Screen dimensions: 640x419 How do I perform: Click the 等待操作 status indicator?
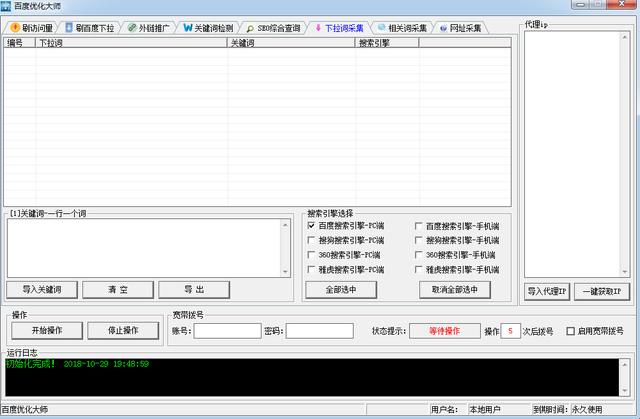point(444,331)
